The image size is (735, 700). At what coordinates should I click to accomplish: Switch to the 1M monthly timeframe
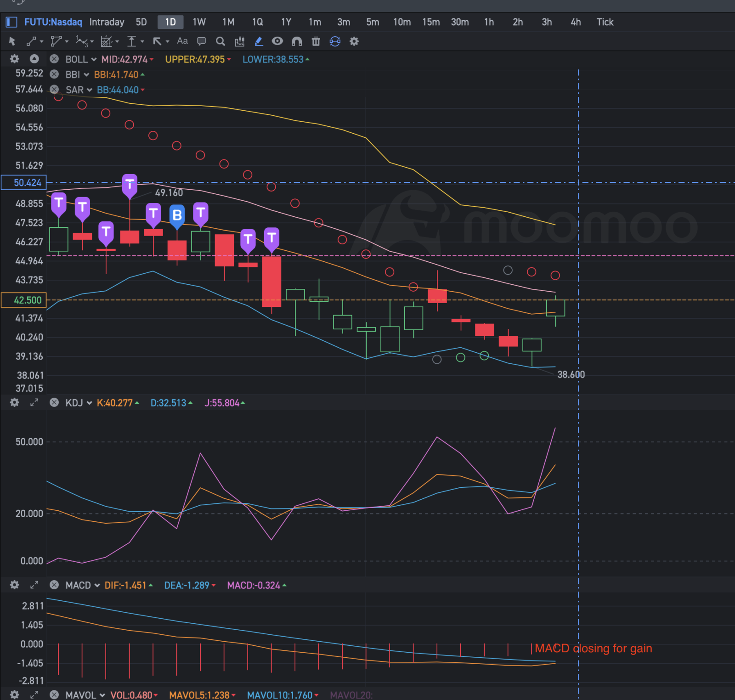[x=228, y=22]
